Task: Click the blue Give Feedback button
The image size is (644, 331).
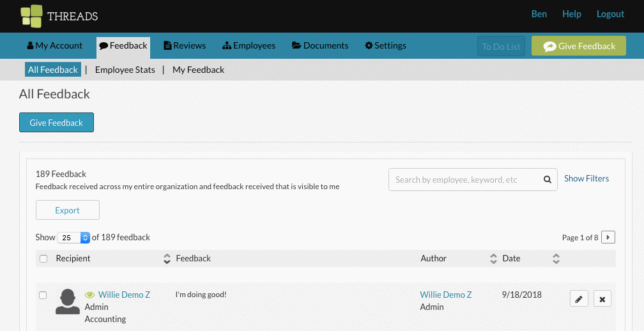Action: tap(56, 123)
